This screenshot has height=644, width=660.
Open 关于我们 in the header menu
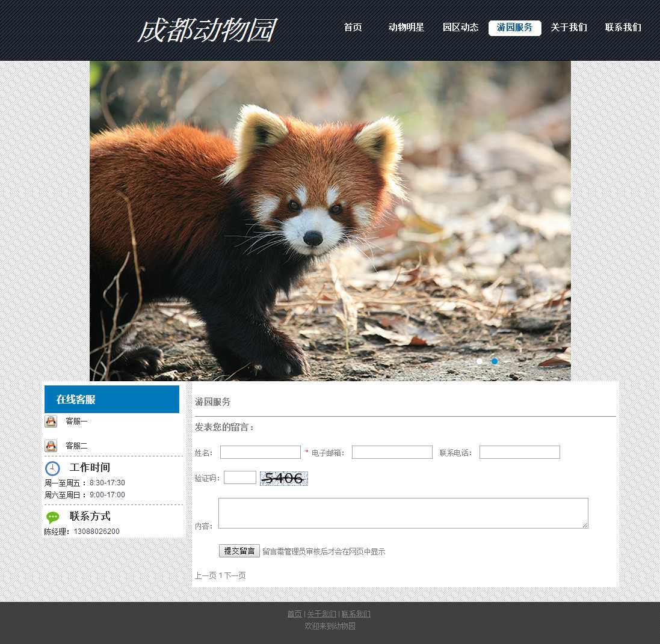pos(569,28)
